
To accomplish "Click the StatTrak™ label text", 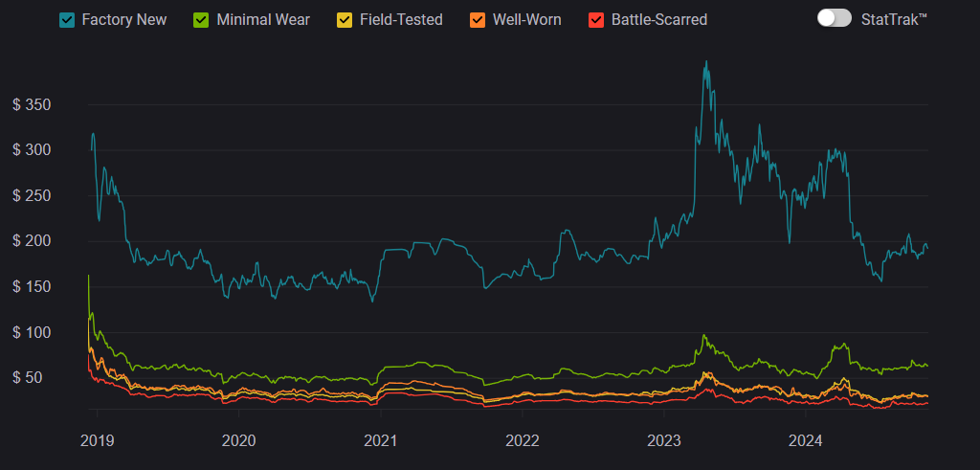I will pos(893,19).
